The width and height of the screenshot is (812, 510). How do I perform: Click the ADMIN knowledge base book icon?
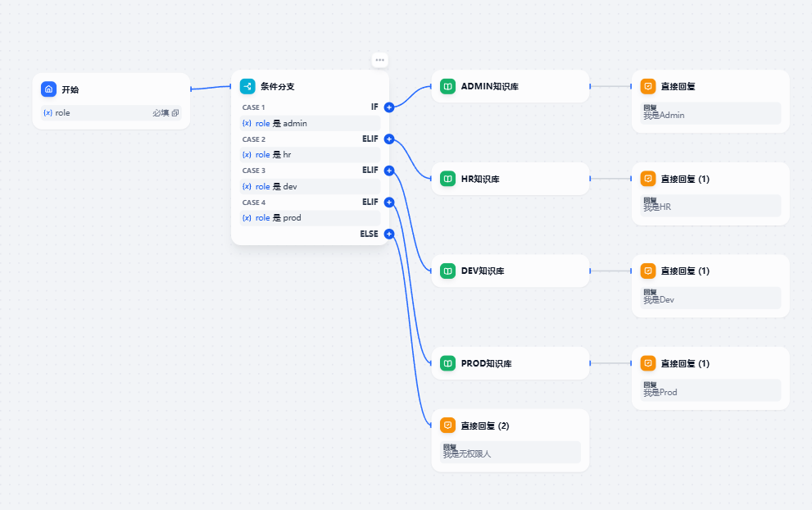447,86
